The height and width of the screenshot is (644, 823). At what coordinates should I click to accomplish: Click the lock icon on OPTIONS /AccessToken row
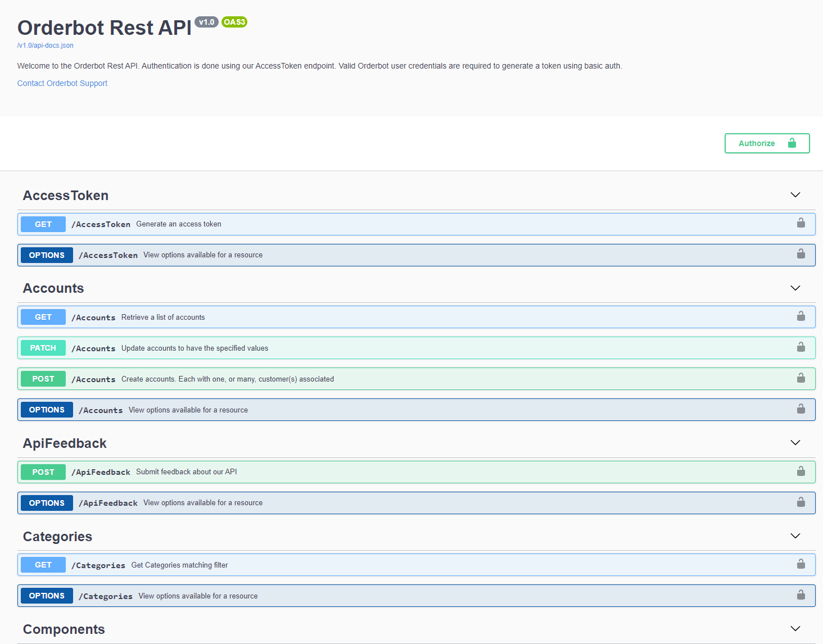click(801, 254)
